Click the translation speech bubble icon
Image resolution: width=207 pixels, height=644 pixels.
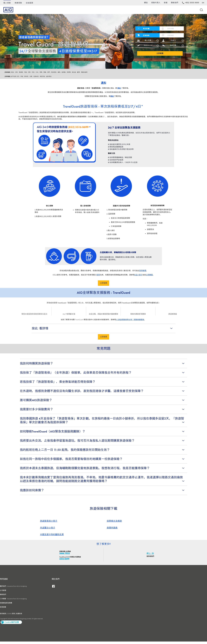tap(87, 154)
